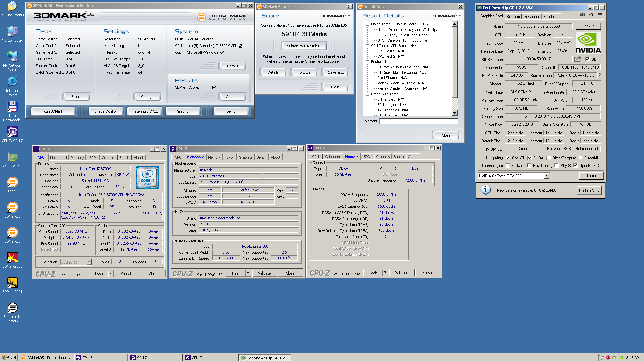Open Socket #1 selection dropdown in CPU-Z

tap(89, 262)
